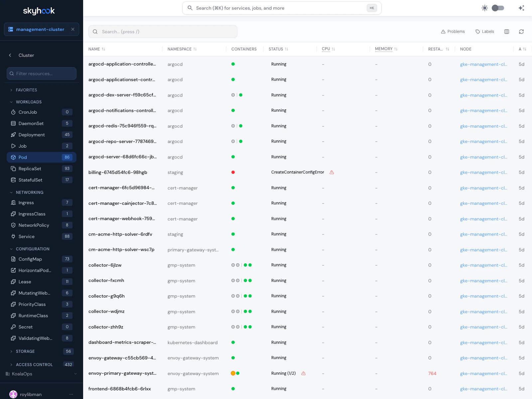Screen dimensions: 532x399
Task: Open the Labels filter tab
Action: coord(484,32)
